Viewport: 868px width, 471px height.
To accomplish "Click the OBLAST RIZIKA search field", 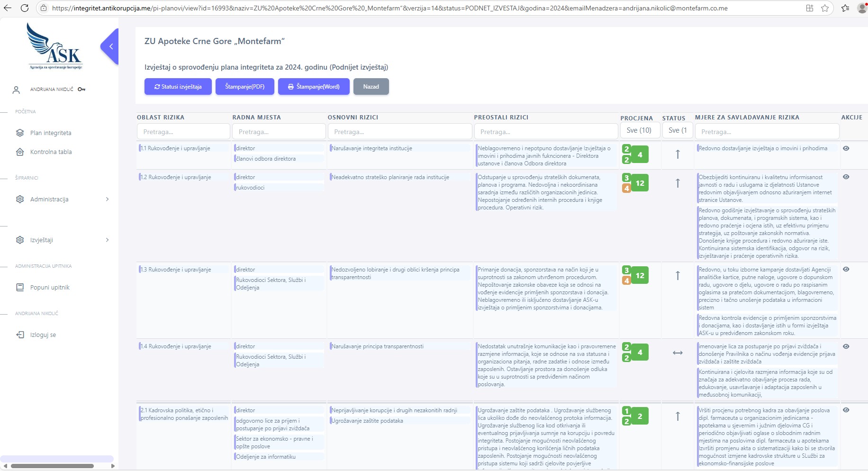I will (183, 131).
